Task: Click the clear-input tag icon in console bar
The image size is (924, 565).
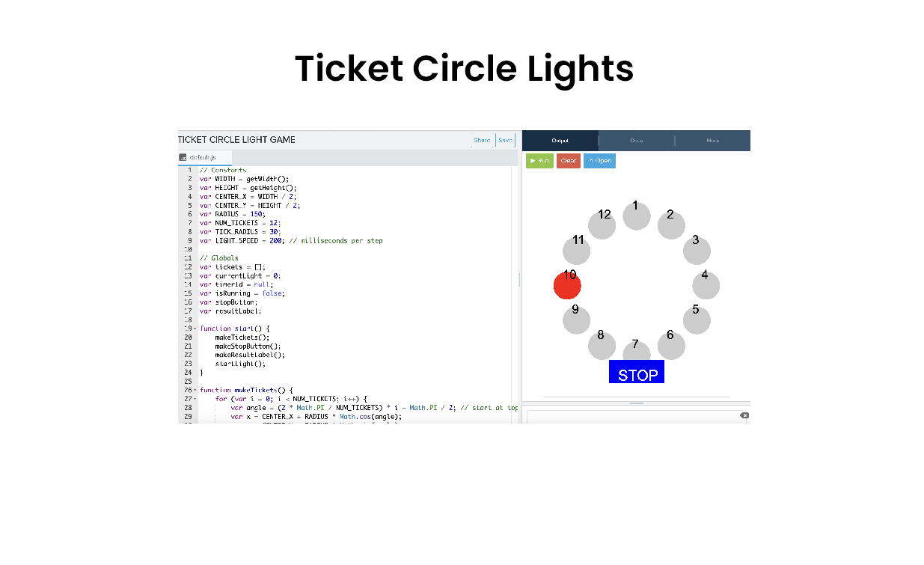Action: tap(743, 415)
